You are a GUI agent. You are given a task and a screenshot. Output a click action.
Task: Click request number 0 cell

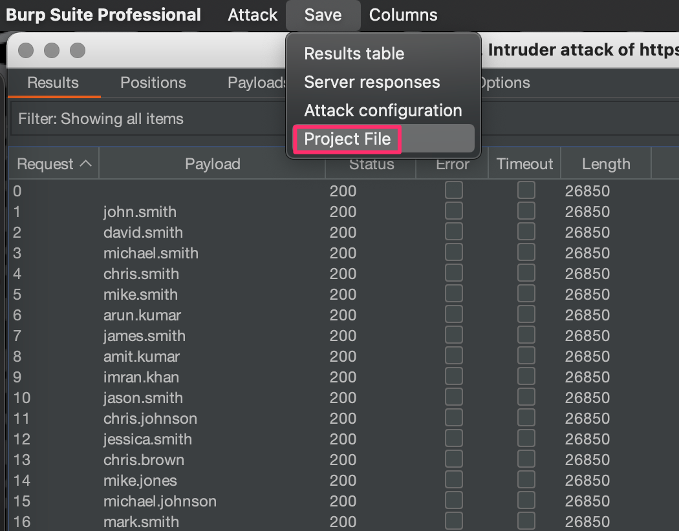click(x=17, y=191)
